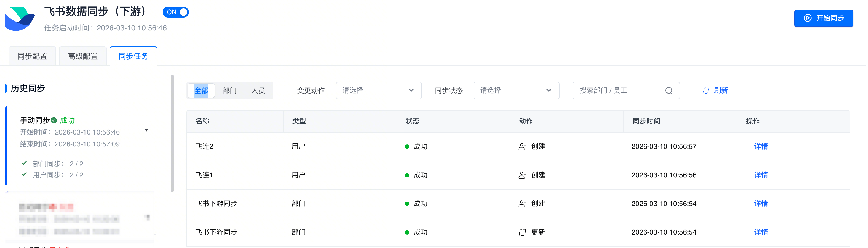Select the 部门 filter segment
Viewport: 868px width, 248px height.
click(230, 91)
